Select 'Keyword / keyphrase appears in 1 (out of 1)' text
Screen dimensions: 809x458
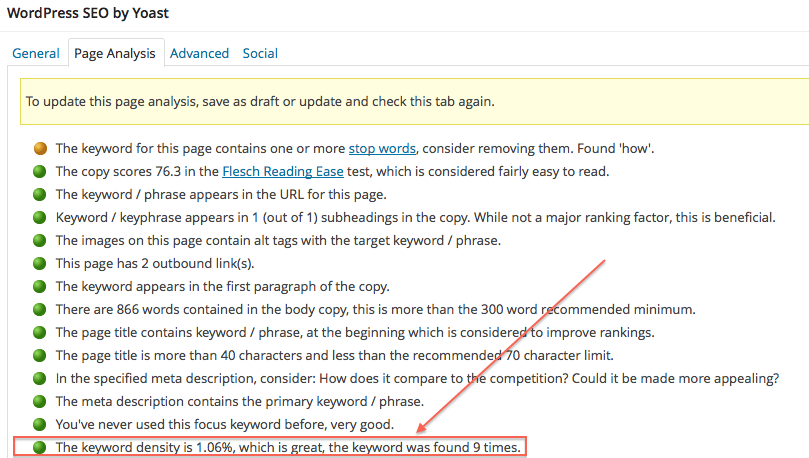point(186,218)
